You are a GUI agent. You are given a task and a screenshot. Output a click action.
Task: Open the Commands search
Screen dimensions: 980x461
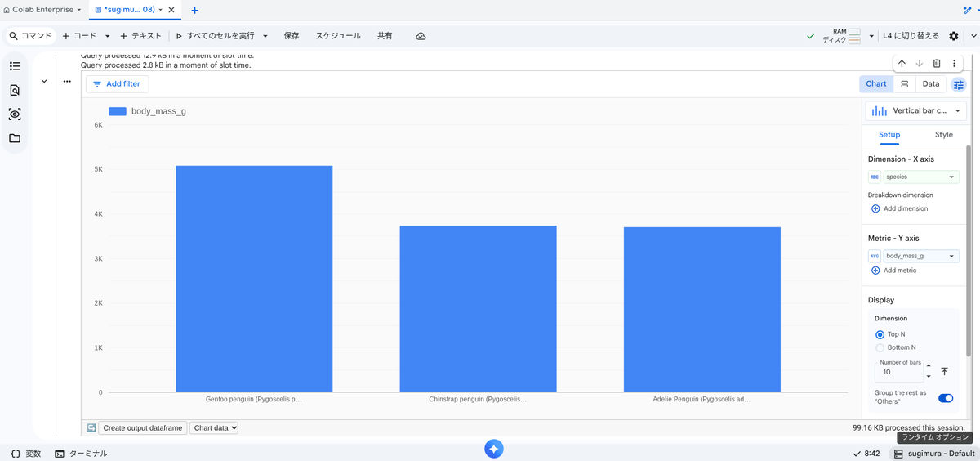click(x=31, y=36)
